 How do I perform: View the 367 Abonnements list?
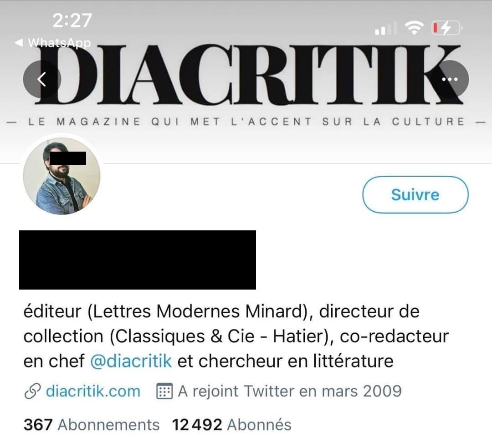click(92, 425)
